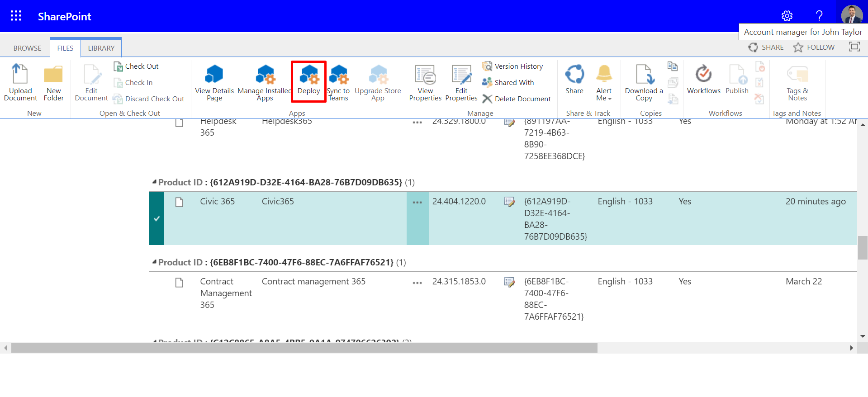Open the ellipsis menu for Contract management 365

[x=417, y=283]
